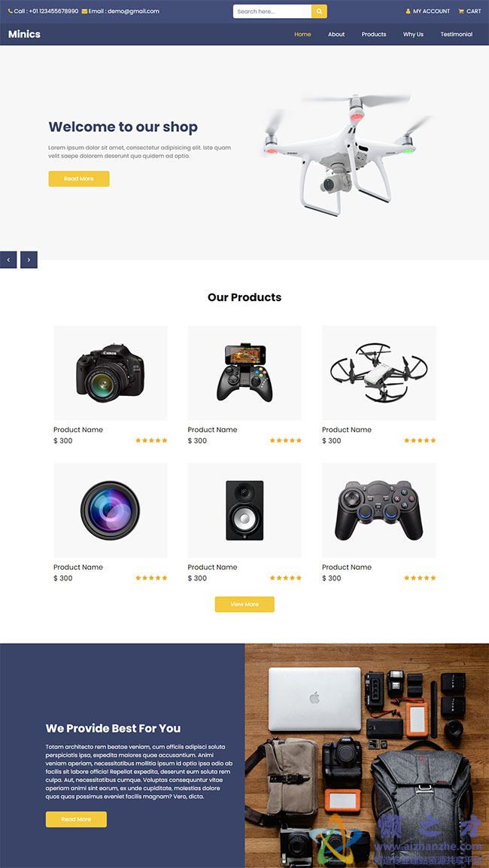Click the envelope icon beside Email

point(84,11)
